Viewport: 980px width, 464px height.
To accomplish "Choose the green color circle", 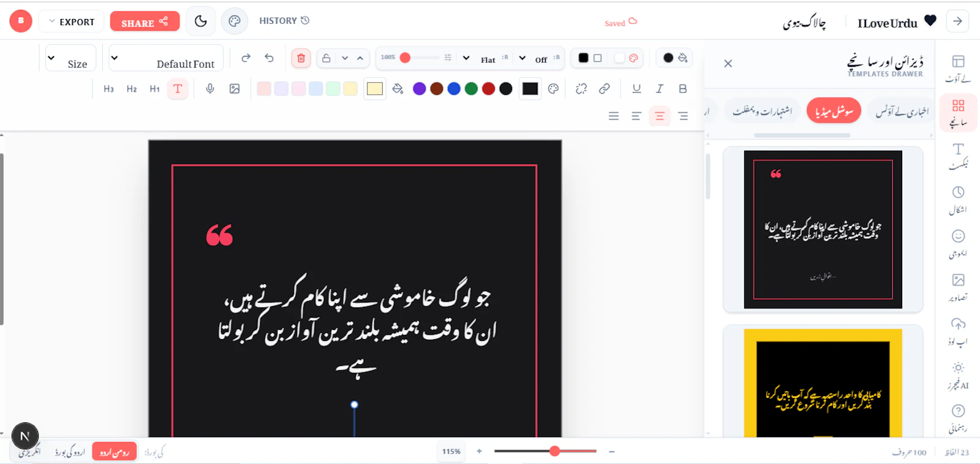I will click(x=471, y=89).
